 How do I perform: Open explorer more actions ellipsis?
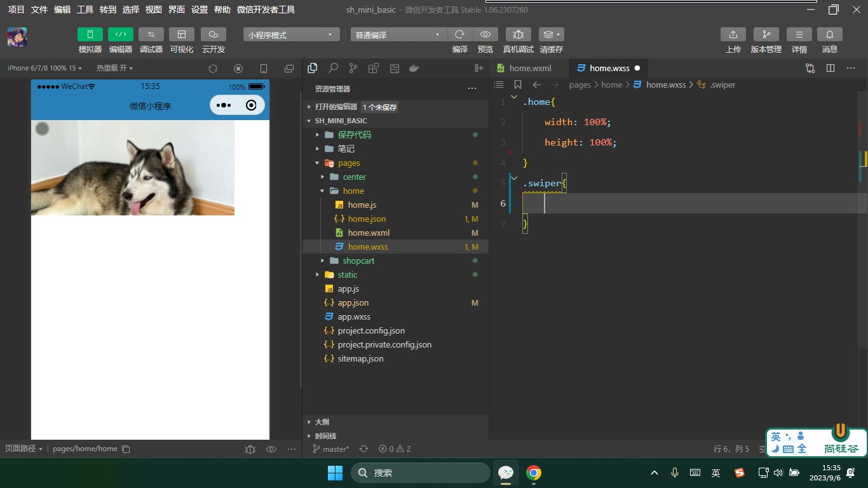pyautogui.click(x=471, y=89)
